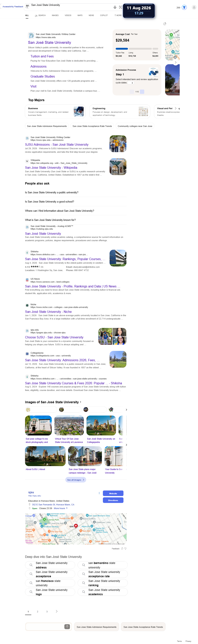
Task: Click '352 E San Fernando St' address link
Action: click(53, 505)
